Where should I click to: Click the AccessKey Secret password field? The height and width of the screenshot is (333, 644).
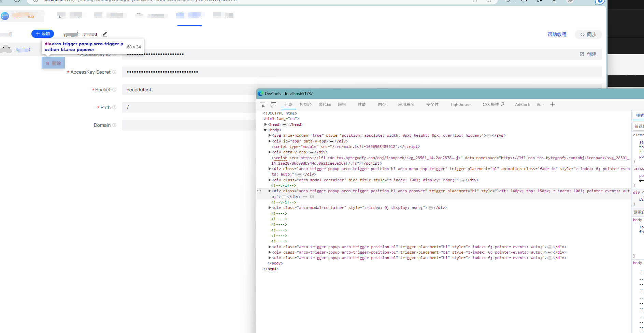(362, 72)
